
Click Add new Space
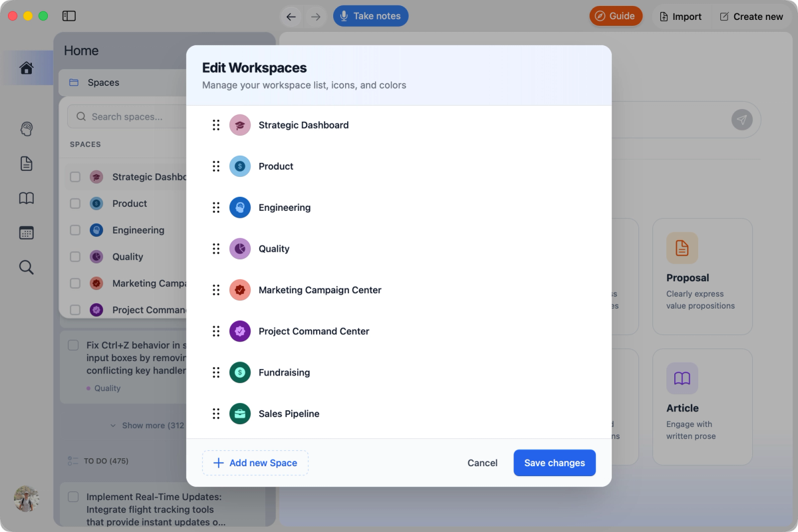(255, 462)
